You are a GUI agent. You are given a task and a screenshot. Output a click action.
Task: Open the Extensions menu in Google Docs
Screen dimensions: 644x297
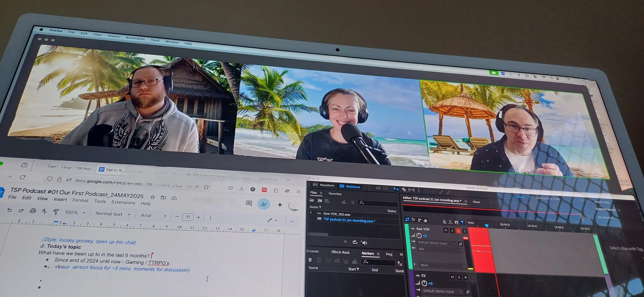point(123,202)
